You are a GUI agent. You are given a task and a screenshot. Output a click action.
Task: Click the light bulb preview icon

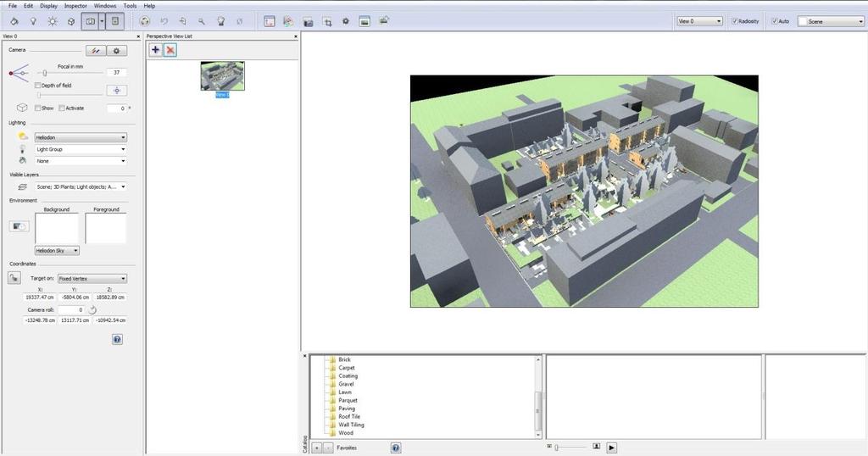point(221,21)
